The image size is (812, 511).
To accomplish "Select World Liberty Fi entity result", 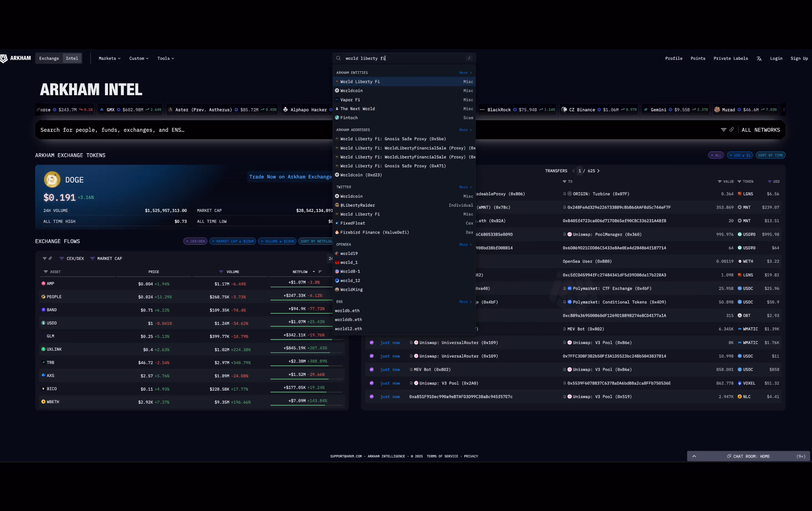I will tap(360, 82).
